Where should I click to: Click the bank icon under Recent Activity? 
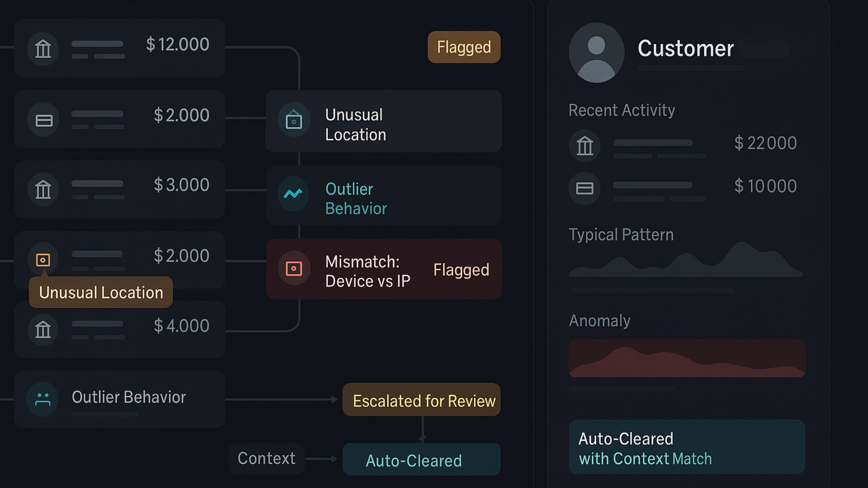tap(585, 146)
